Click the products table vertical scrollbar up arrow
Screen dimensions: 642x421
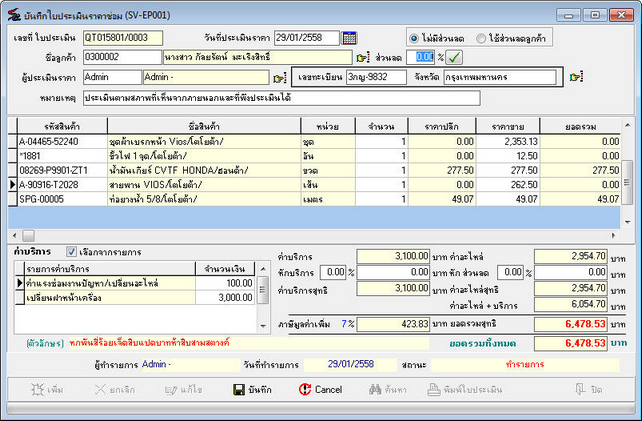tap(627, 125)
